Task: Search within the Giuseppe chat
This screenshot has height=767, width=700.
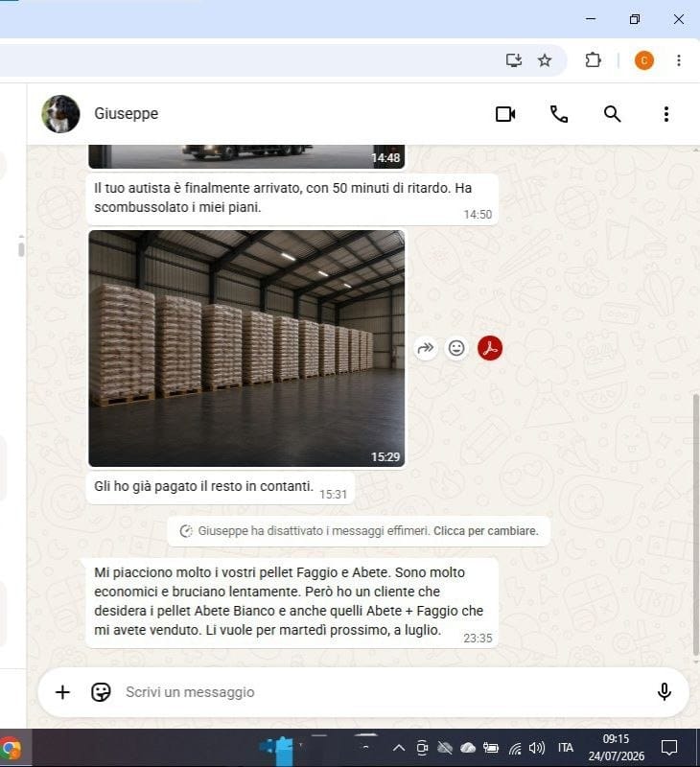Action: point(612,114)
